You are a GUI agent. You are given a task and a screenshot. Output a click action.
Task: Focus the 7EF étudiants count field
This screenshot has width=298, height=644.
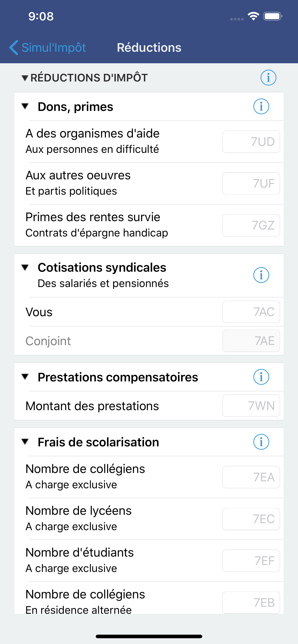[x=251, y=561]
